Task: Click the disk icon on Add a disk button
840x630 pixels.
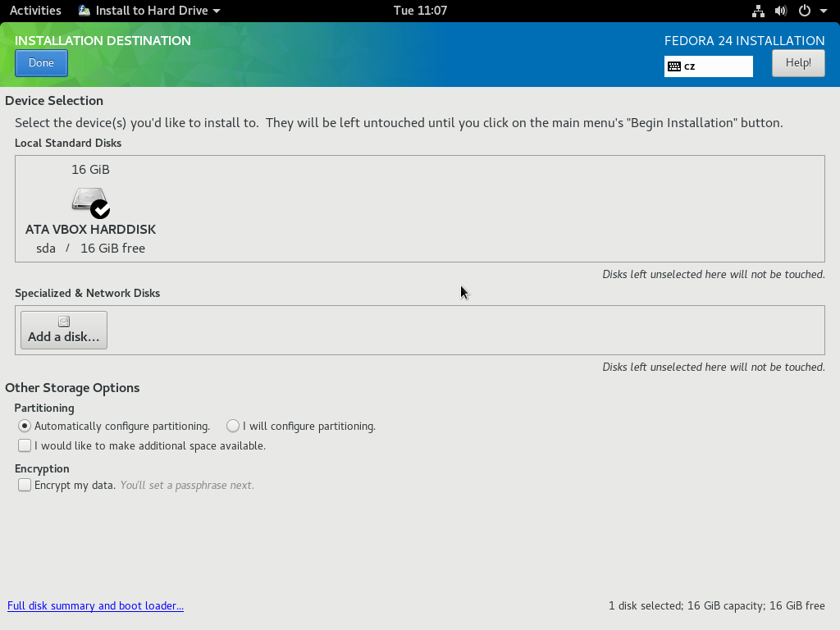Action: click(64, 322)
